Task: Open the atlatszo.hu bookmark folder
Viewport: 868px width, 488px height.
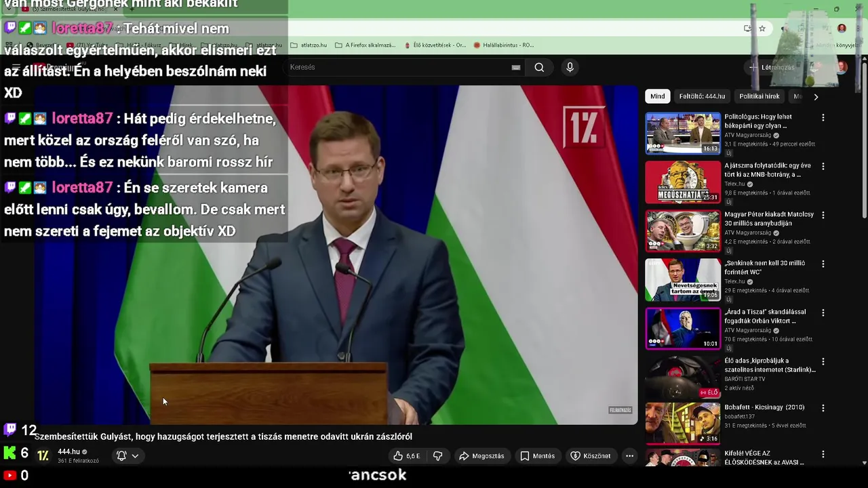Action: tap(309, 45)
